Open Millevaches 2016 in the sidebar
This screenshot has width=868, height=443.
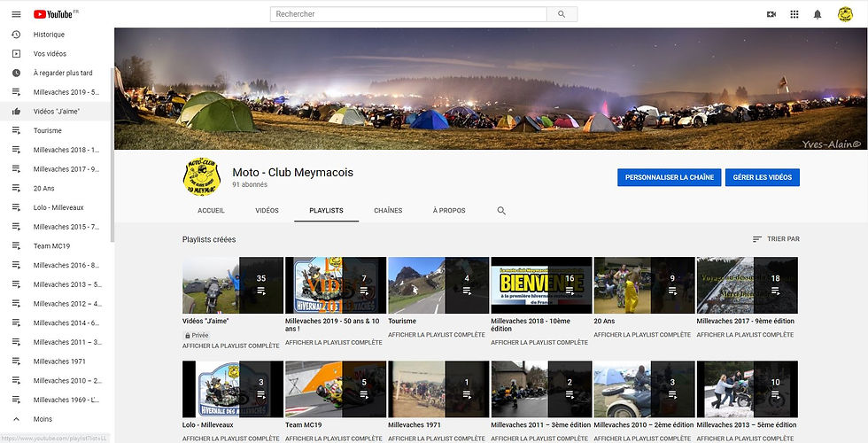(55, 265)
